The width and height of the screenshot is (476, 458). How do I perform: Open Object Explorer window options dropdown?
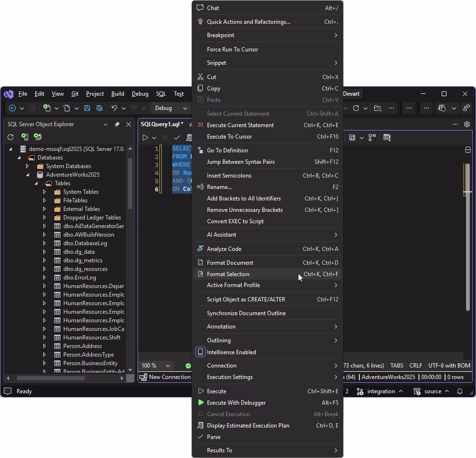[105, 124]
